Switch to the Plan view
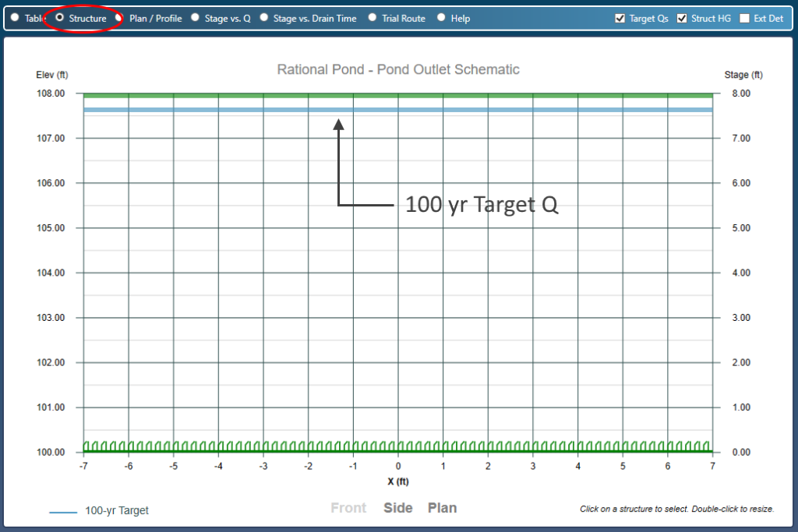Screen dimensions: 798x532 [442, 507]
